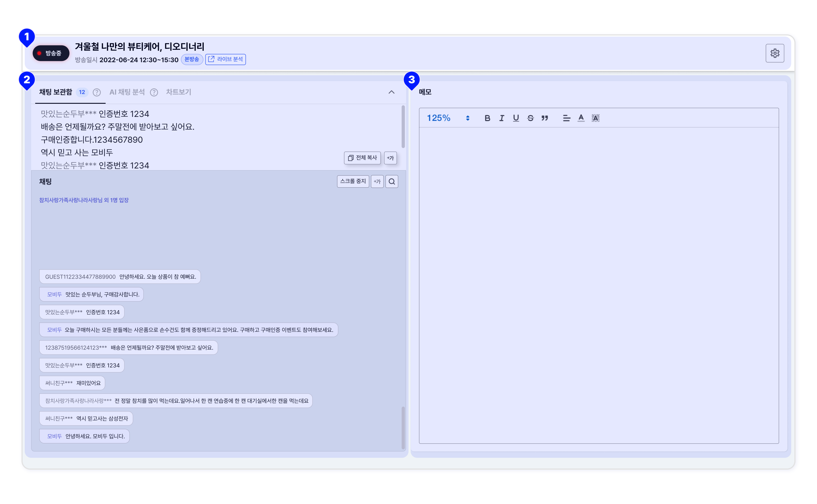817x504 pixels.
Task: Choose the memo text color
Action: tap(581, 118)
